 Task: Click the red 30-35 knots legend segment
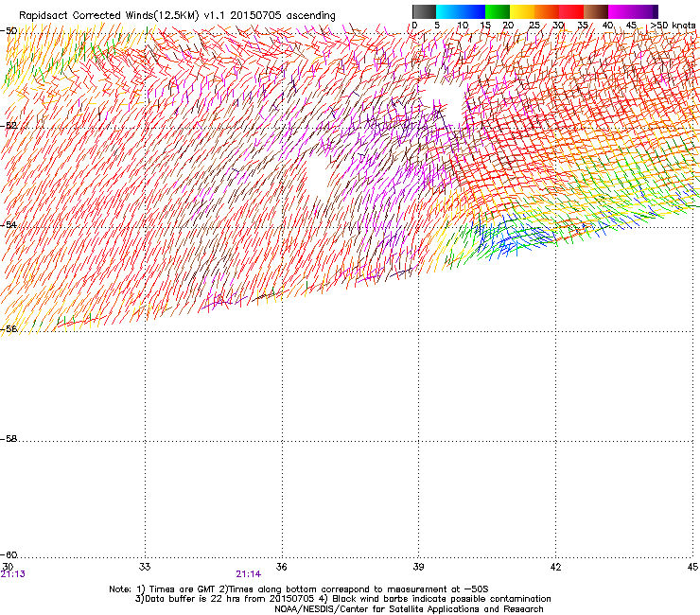pos(571,11)
